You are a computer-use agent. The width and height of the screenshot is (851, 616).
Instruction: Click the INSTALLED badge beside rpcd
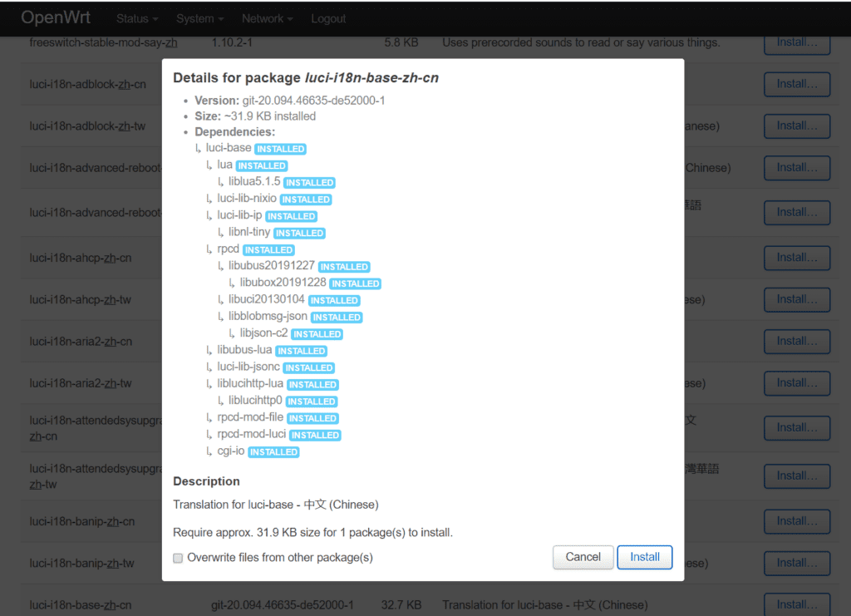[x=268, y=249]
